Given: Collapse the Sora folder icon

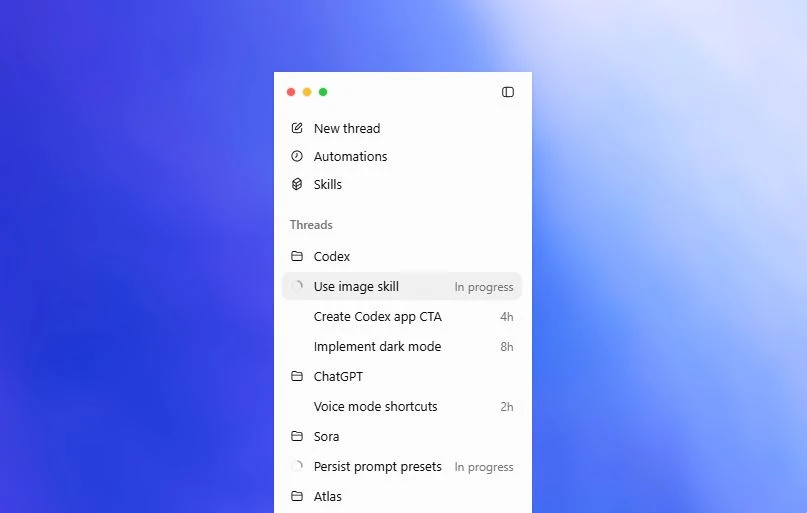Looking at the screenshot, I should point(297,436).
